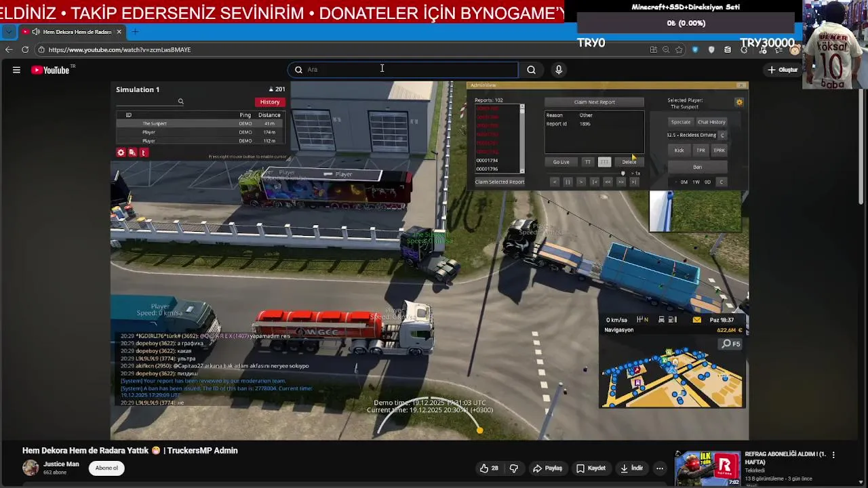Rewind the demo with the '<<' control
Image resolution: width=868 pixels, height=488 pixels.
[x=608, y=182]
